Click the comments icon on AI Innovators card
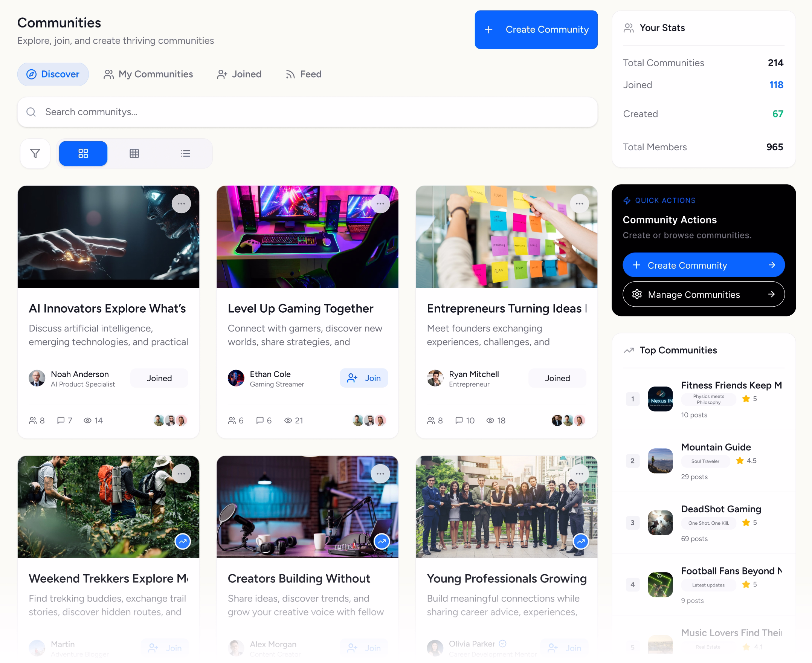Screen dimensions: 812x663 [x=61, y=420]
